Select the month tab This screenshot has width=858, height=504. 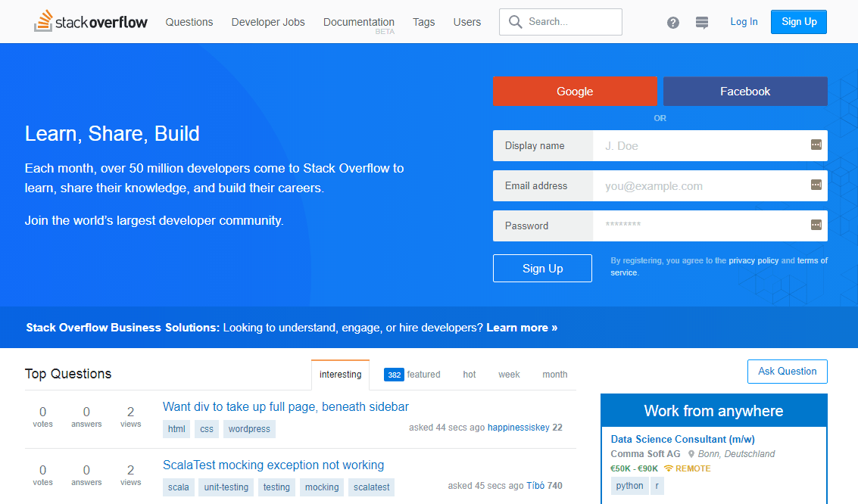click(x=555, y=375)
